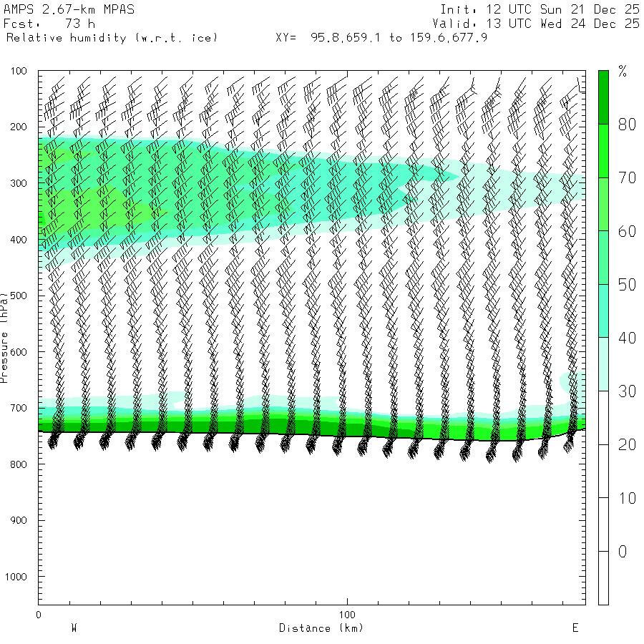Click the 900 pressure axis label
Screen dimensions: 644x644
[x=19, y=520]
